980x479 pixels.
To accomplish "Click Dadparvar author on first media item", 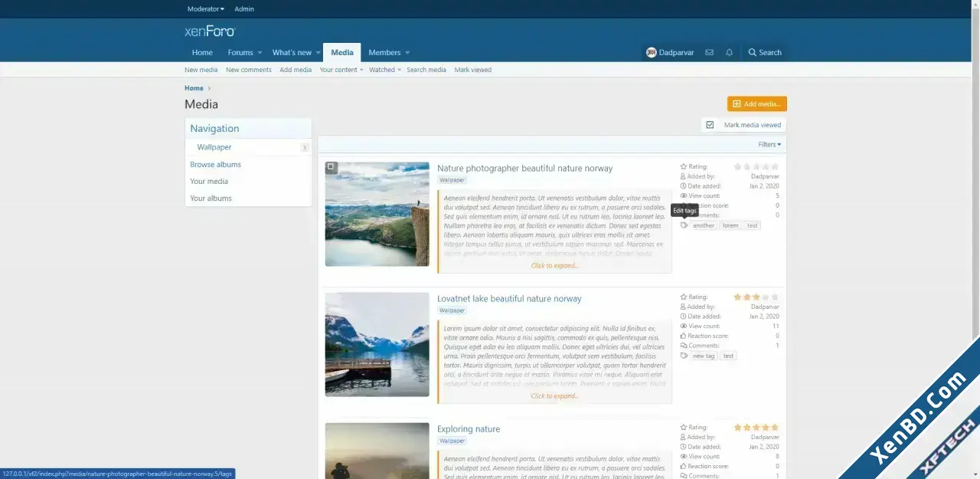I will tap(765, 176).
